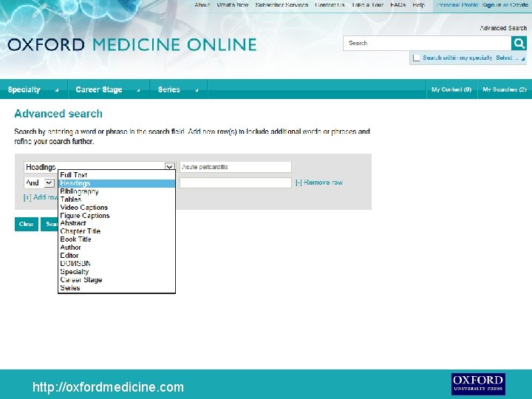
Task: Click the Add row link
Action: pyautogui.click(x=41, y=197)
